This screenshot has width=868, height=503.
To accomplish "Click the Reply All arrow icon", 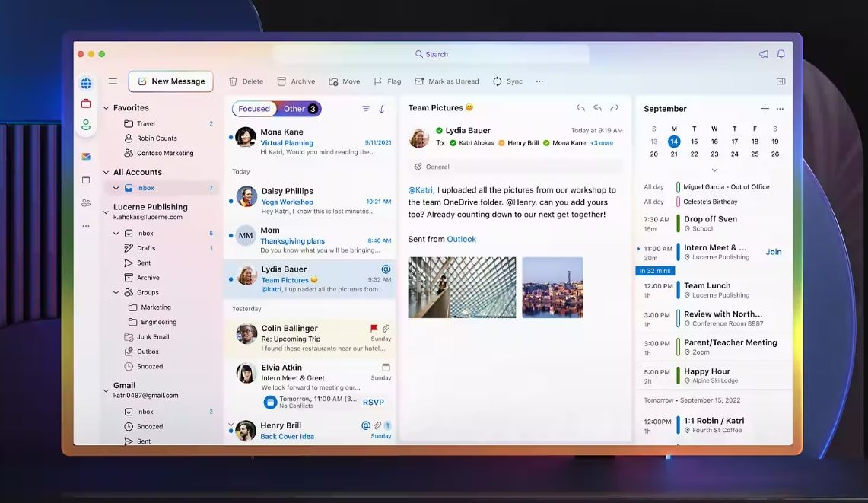I will (x=597, y=108).
